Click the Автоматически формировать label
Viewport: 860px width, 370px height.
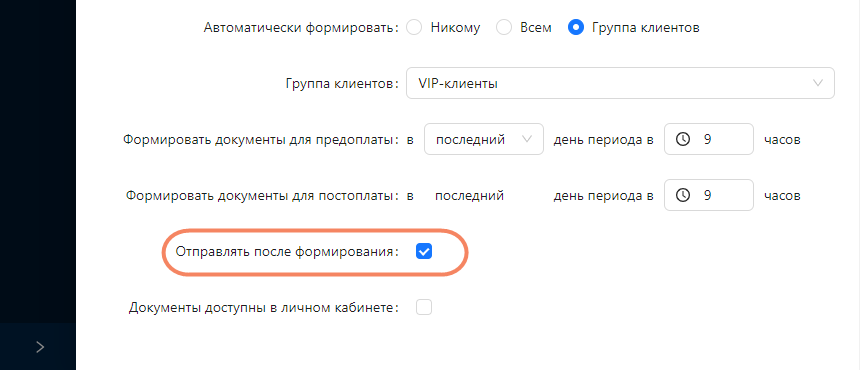pyautogui.click(x=301, y=28)
